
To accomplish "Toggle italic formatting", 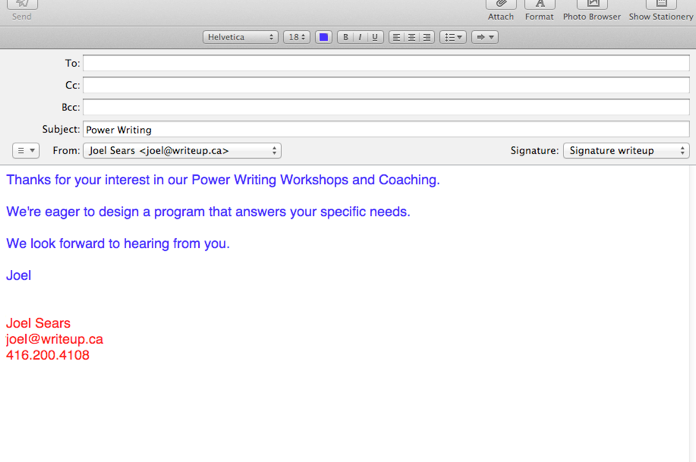I will (360, 37).
